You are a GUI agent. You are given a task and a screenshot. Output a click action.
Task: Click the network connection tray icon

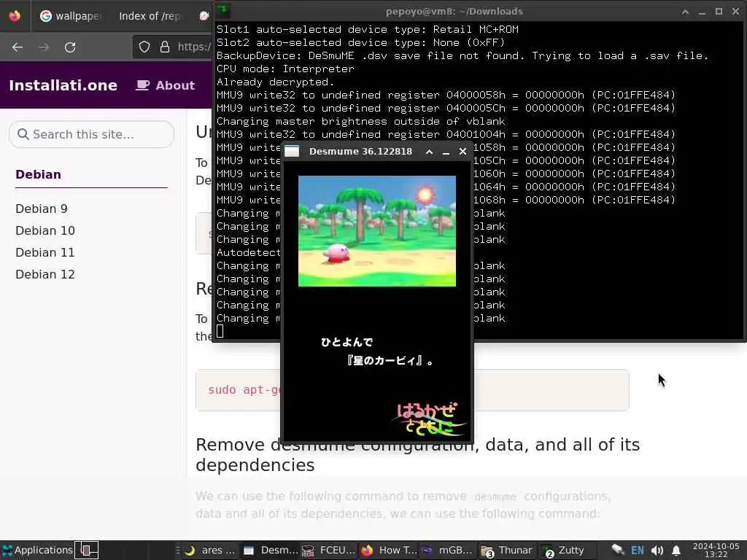617,550
